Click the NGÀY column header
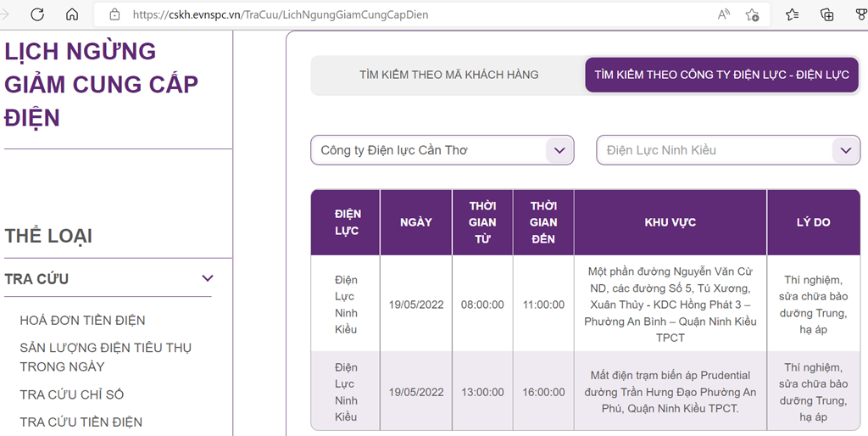Image resolution: width=868 pixels, height=436 pixels. (416, 222)
